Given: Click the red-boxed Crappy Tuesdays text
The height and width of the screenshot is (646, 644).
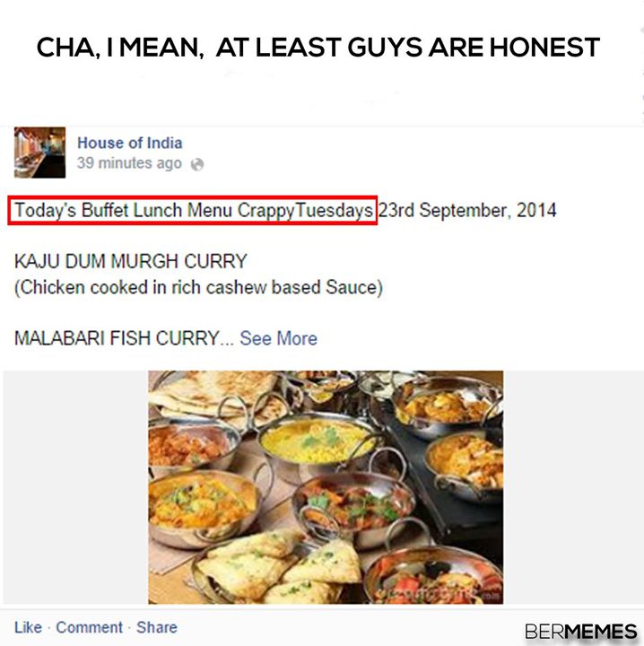Looking at the screenshot, I should (193, 211).
